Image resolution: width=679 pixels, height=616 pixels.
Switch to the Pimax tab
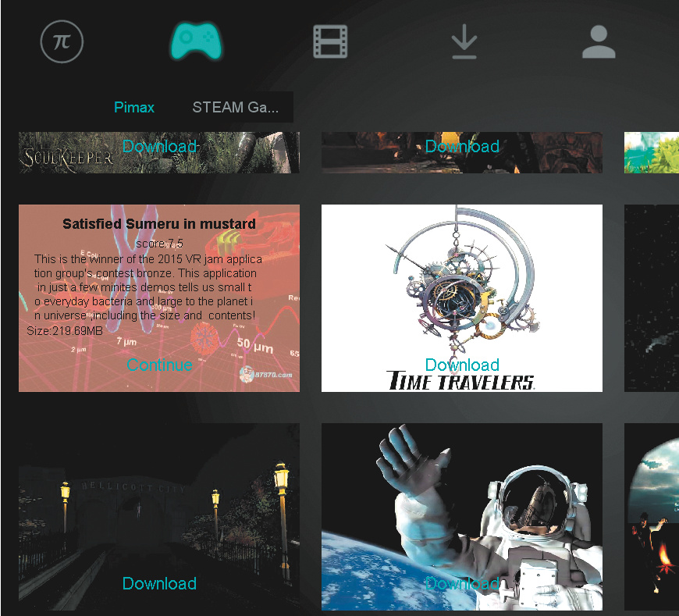pyautogui.click(x=133, y=107)
